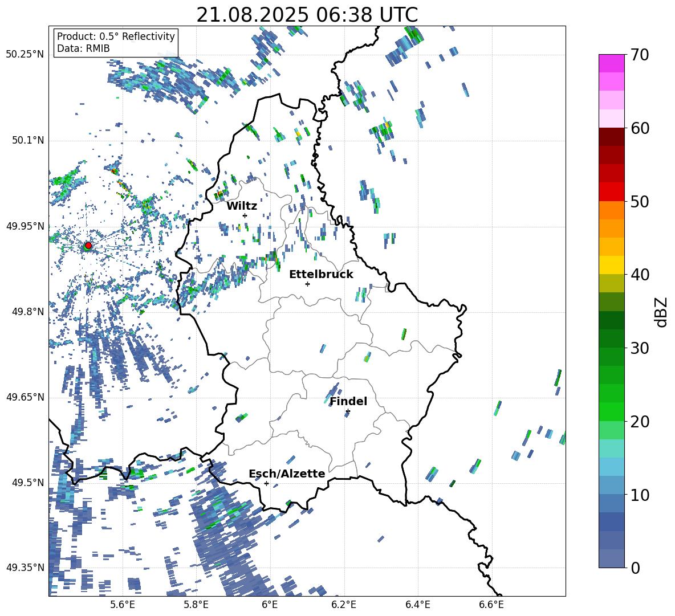Viewport: 675px width, 616px height.
Task: Click the 49.8°N latitude label
Action: coord(27,312)
